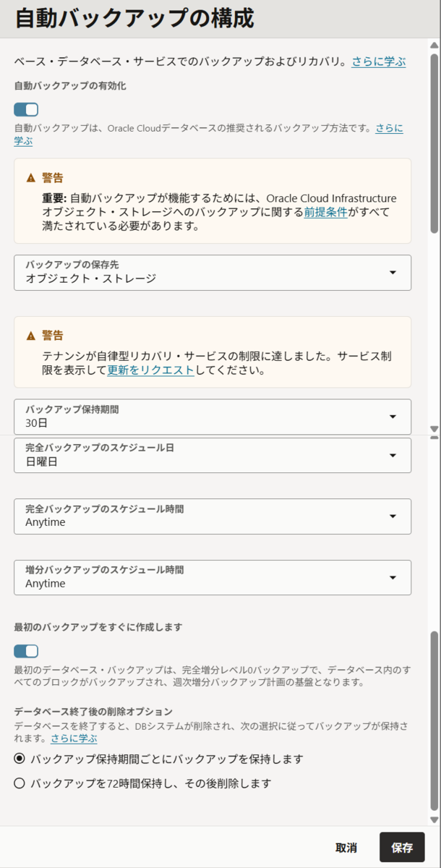This screenshot has height=868, width=441.
Task: Click the 保存 button
Action: coord(402,847)
